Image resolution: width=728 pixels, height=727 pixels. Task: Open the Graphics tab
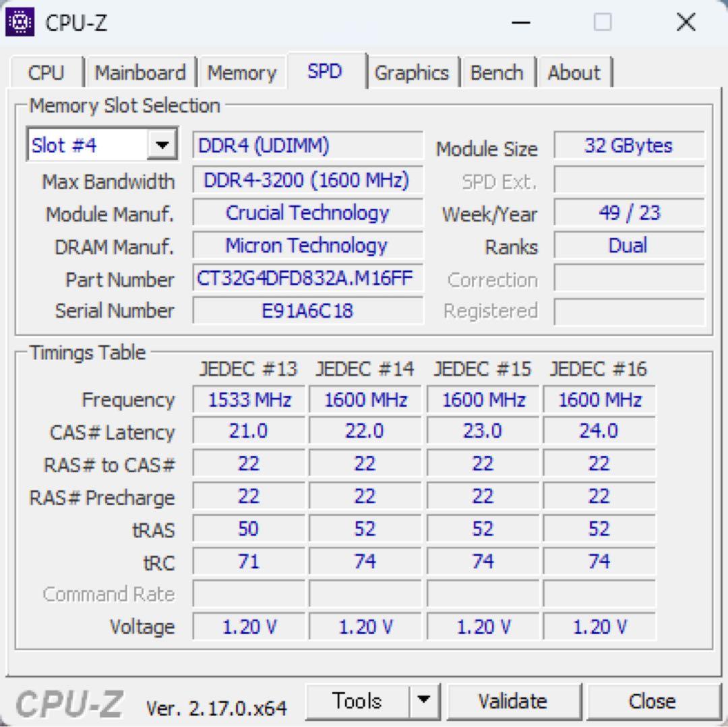413,72
